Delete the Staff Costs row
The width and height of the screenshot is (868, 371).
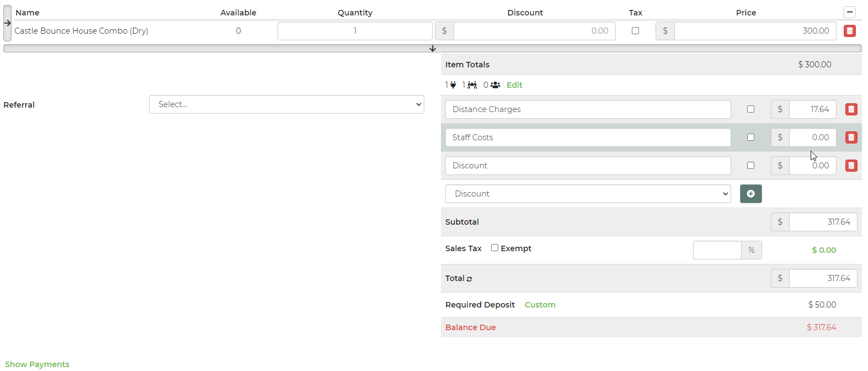[x=851, y=137]
